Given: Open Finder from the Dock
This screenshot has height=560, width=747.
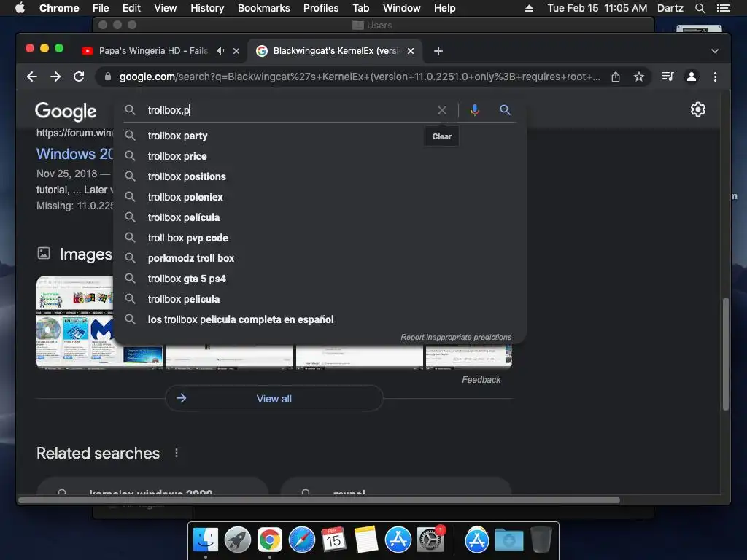Looking at the screenshot, I should coord(205,540).
